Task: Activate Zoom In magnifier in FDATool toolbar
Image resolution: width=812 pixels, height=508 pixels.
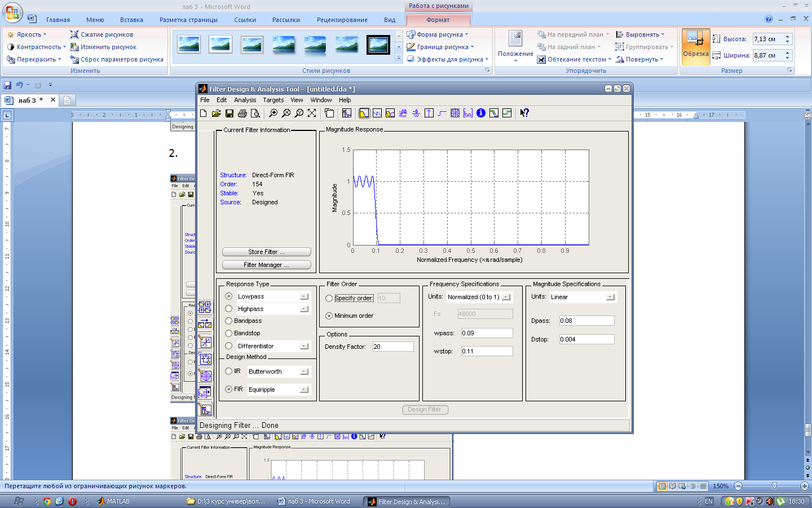Action: pyautogui.click(x=273, y=113)
